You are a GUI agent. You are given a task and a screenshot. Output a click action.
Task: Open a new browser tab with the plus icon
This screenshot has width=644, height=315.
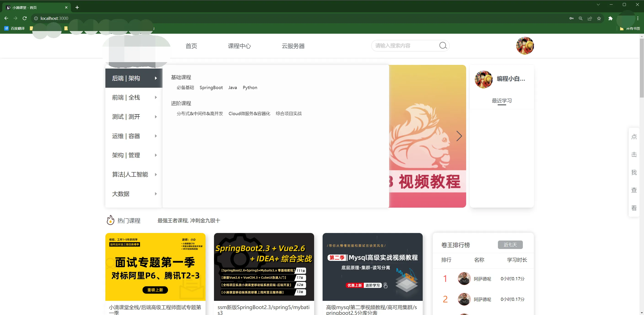(77, 8)
